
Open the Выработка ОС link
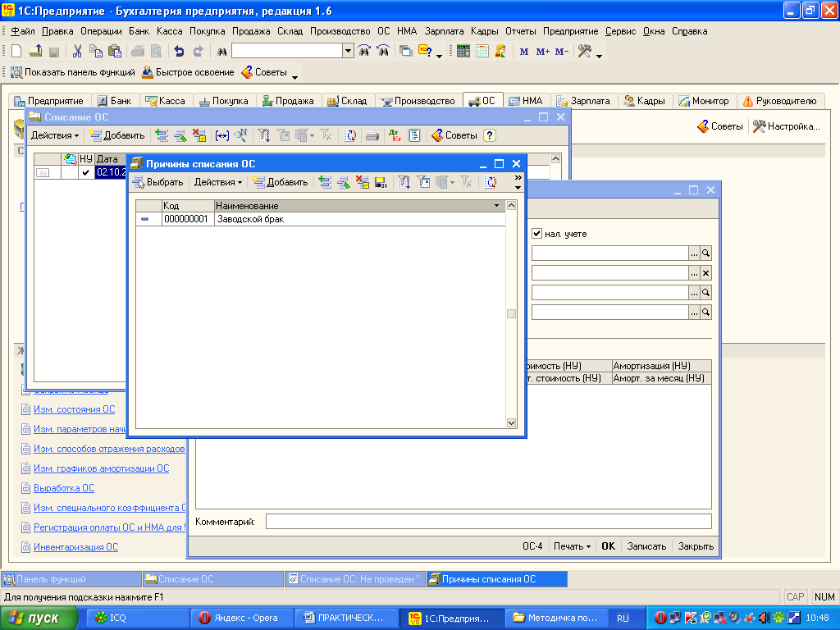(64, 488)
